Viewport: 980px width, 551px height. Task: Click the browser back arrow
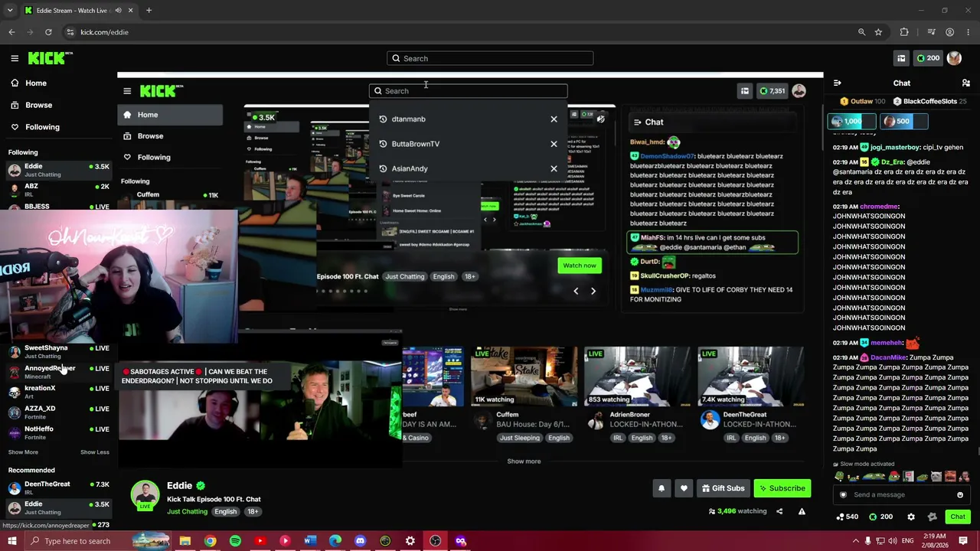click(x=11, y=32)
